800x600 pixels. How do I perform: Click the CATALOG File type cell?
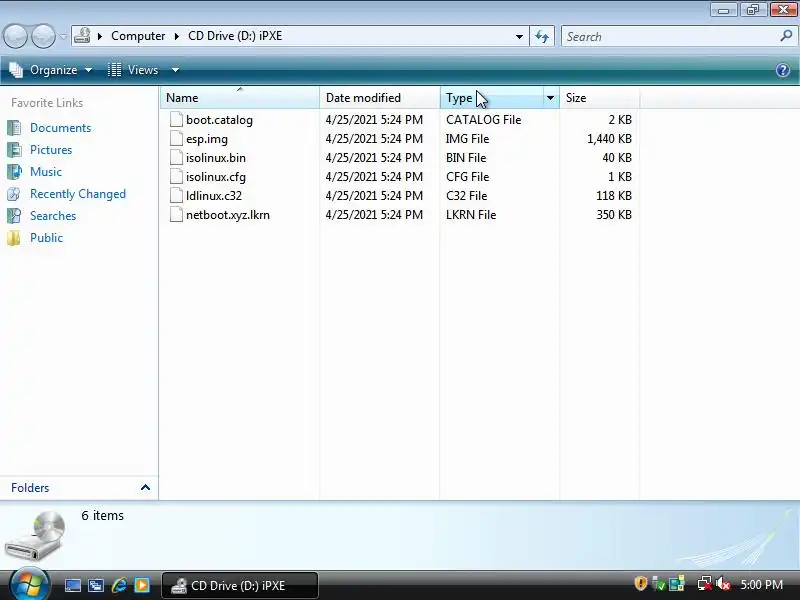(483, 120)
